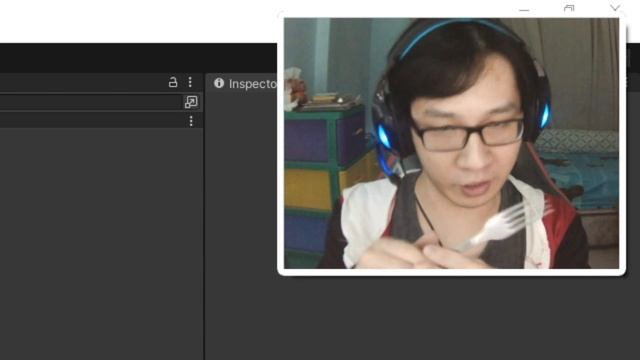Close the webcam overlay window
This screenshot has height=360, width=640.
pos(615,9)
